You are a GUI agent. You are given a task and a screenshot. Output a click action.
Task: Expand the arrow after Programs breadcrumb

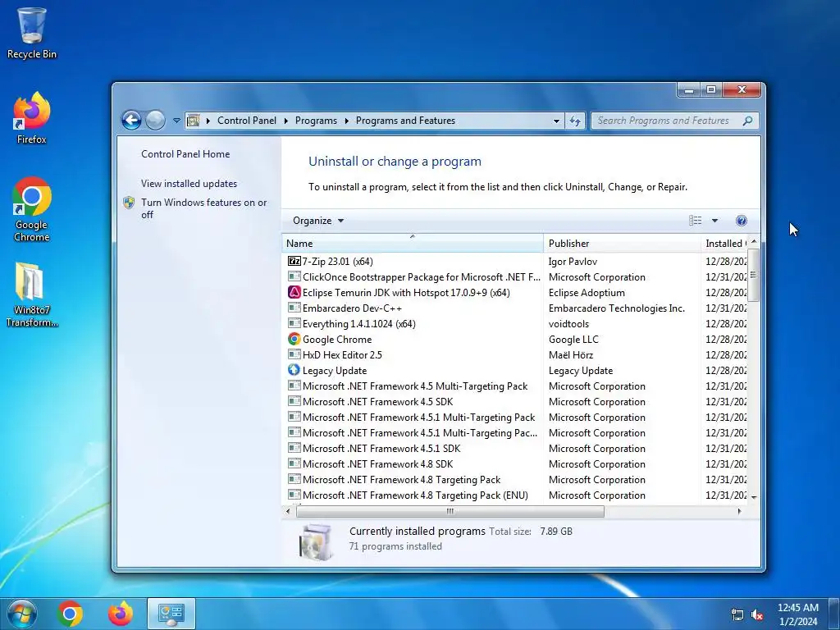[x=347, y=121]
